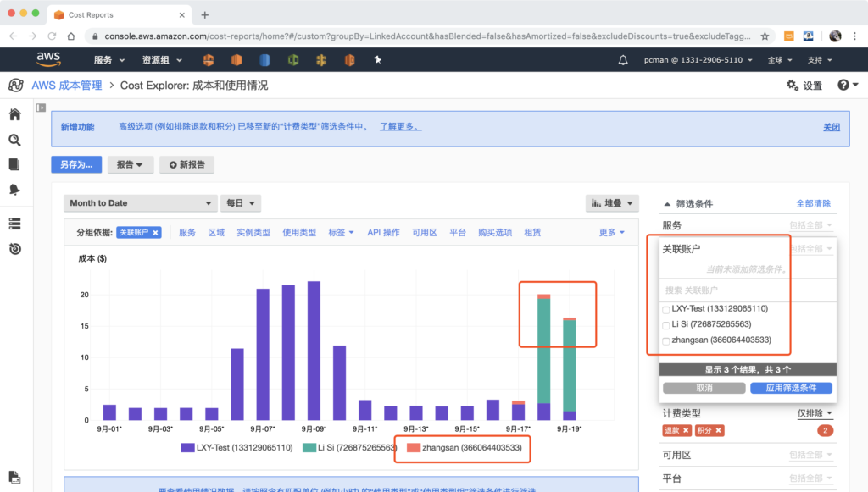
Task: Click the LXY-Test purple legend swatch
Action: [187, 448]
